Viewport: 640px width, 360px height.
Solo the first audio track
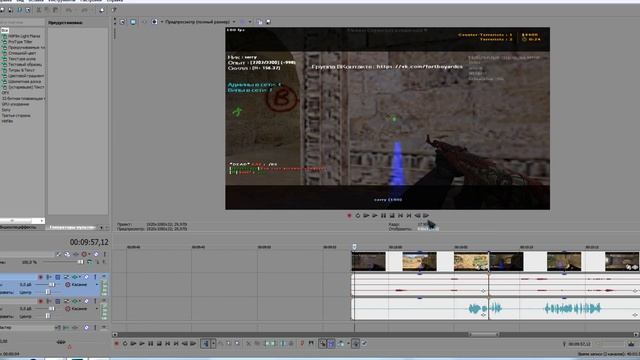95,277
